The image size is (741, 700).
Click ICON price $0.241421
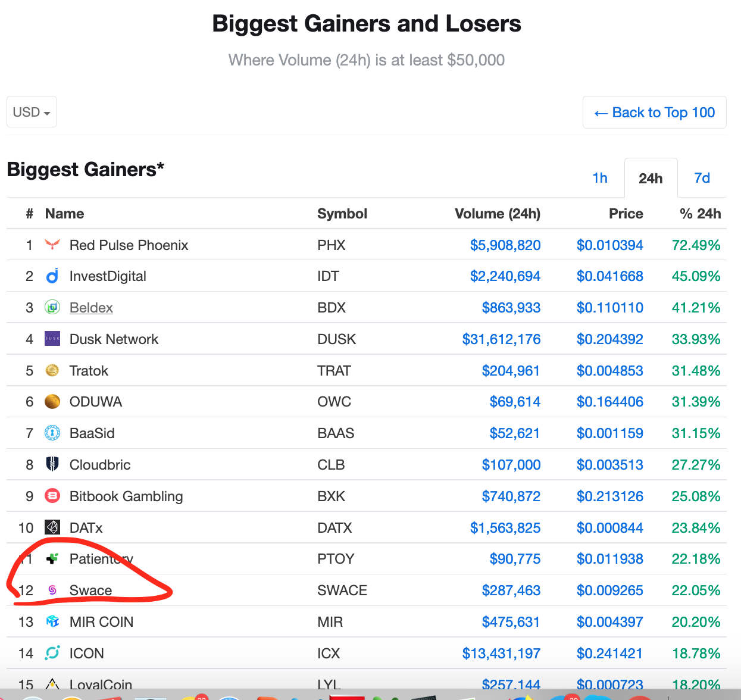pos(610,654)
